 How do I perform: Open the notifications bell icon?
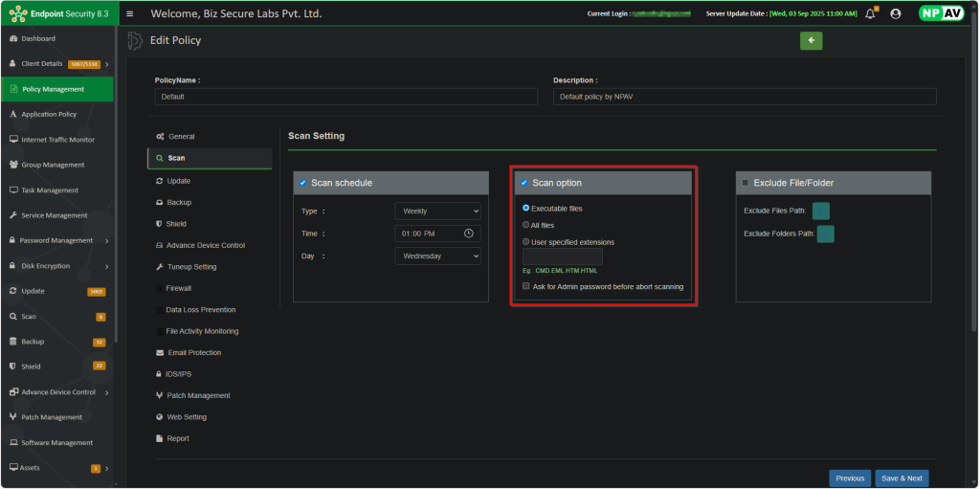click(870, 13)
